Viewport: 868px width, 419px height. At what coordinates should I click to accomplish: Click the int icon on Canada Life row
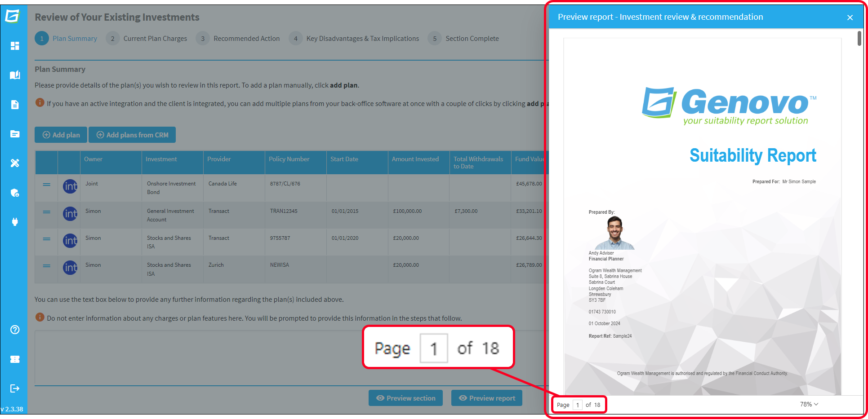coord(70,186)
